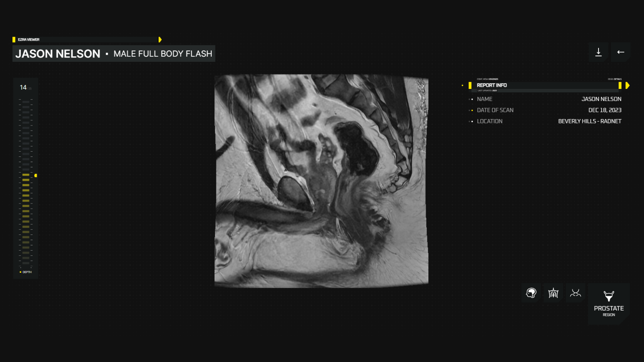Click the slice number 14 indicator

[x=23, y=87]
